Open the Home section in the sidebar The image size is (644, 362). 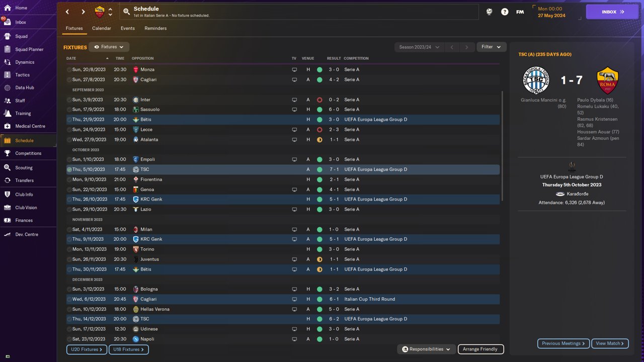(21, 8)
